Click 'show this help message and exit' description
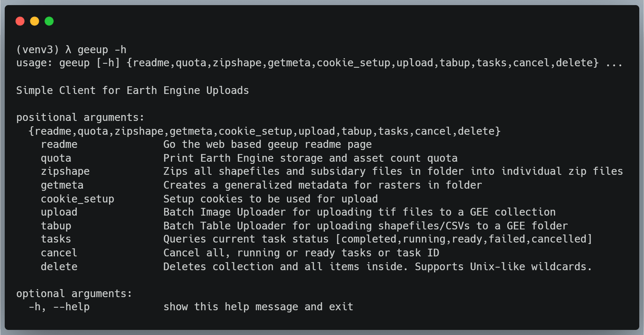This screenshot has height=335, width=644. tap(258, 307)
